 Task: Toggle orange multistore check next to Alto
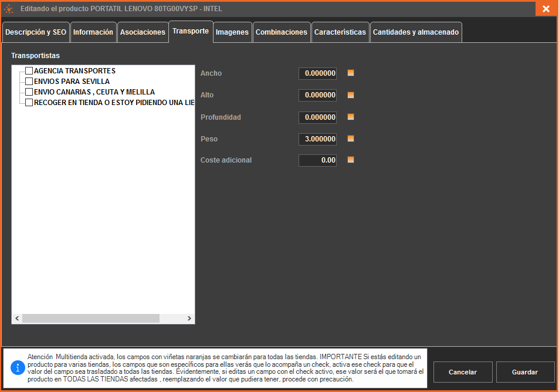351,95
